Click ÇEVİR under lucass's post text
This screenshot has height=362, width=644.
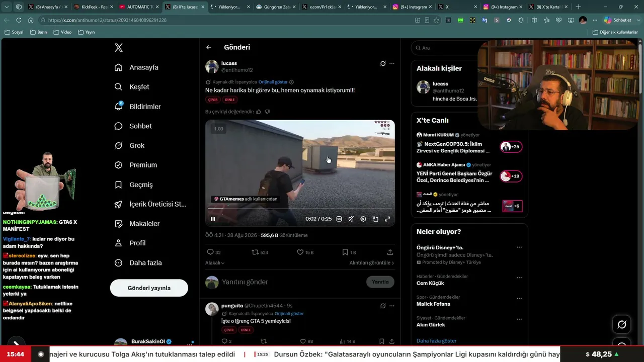point(213,100)
